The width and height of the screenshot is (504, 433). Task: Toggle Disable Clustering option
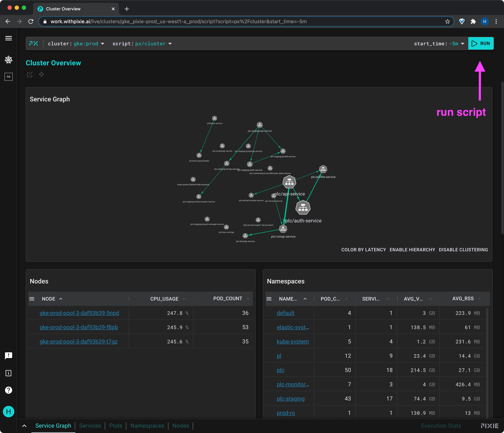[x=463, y=250]
